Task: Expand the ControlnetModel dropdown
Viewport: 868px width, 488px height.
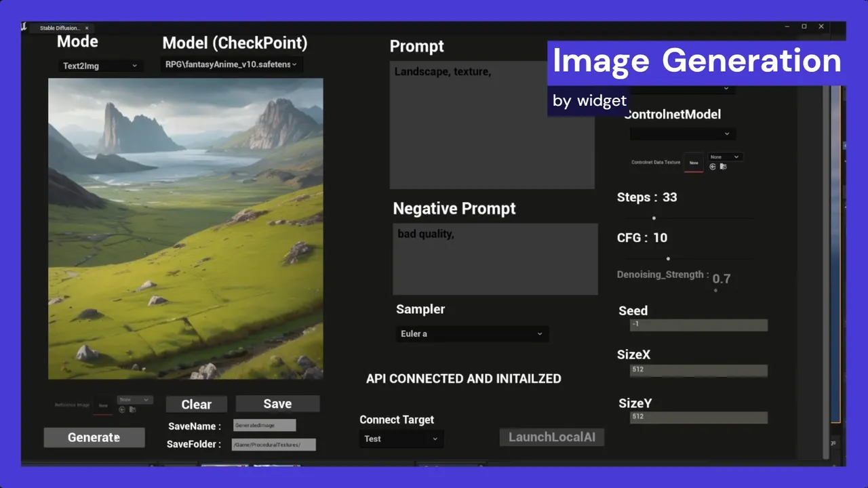Action: coord(682,134)
